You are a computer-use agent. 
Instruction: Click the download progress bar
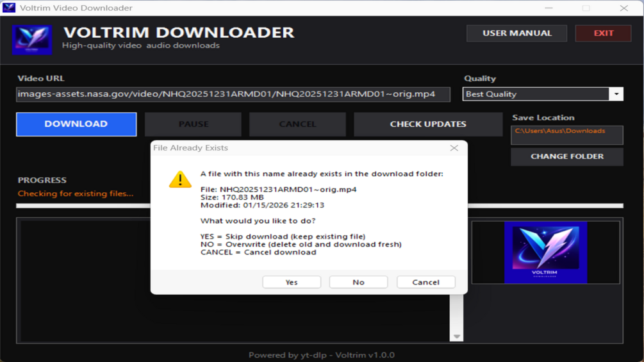tap(320, 206)
